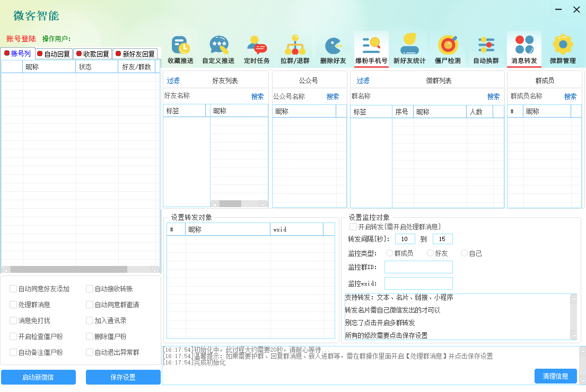Click the wxid column header

pyautogui.click(x=297, y=229)
